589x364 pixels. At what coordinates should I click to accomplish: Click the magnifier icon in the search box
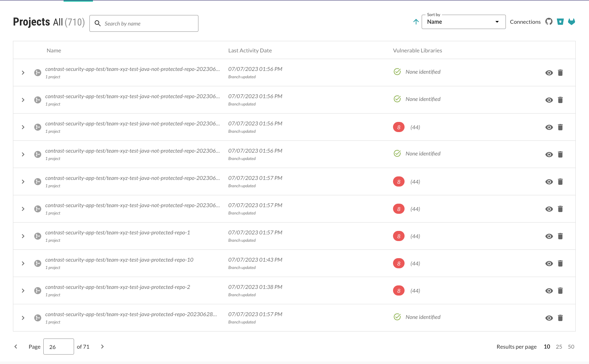[98, 23]
